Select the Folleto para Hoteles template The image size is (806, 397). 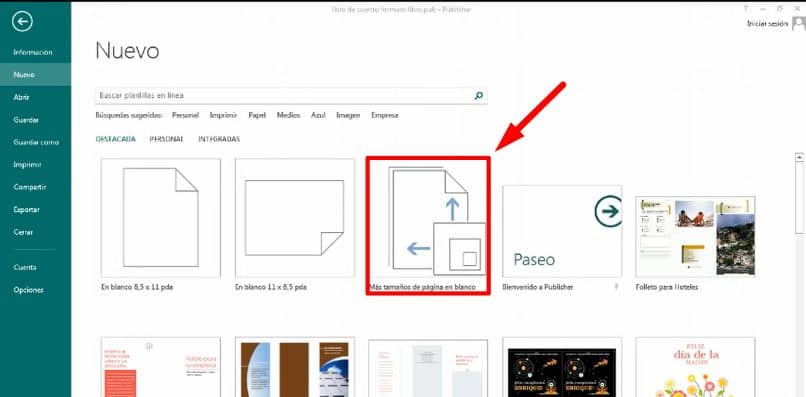[x=695, y=237]
